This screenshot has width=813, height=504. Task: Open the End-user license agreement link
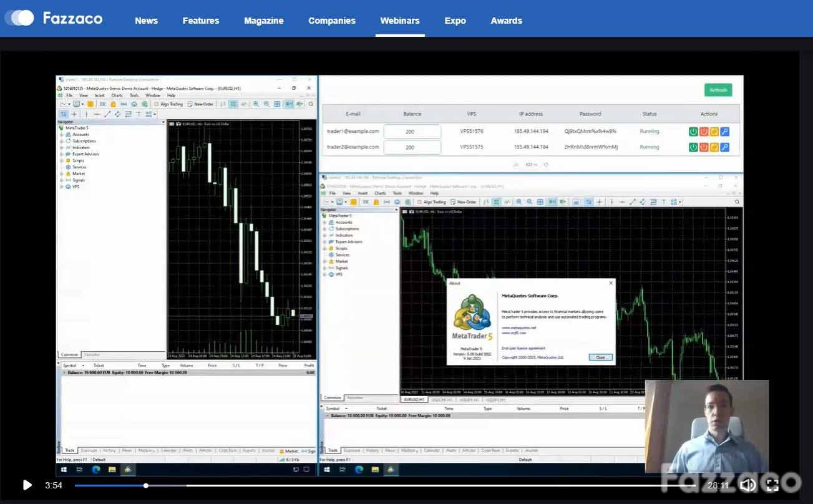point(523,348)
